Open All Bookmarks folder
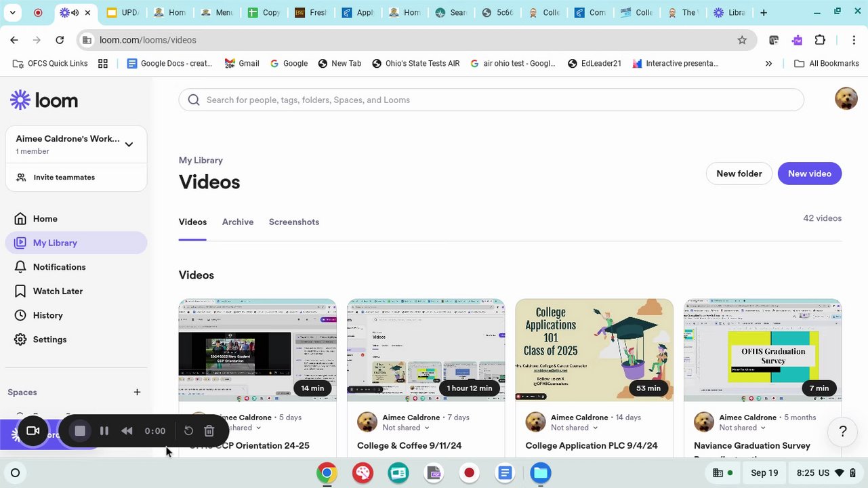 tap(826, 64)
